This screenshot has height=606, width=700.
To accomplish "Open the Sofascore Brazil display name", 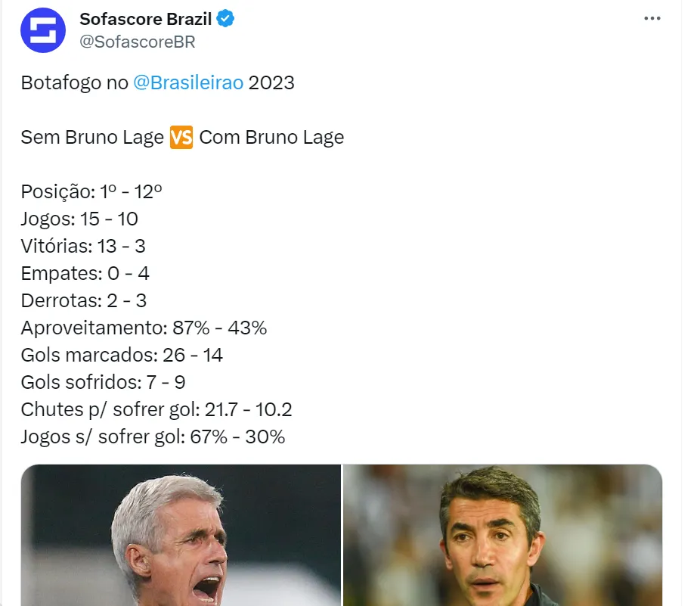I will [x=146, y=20].
